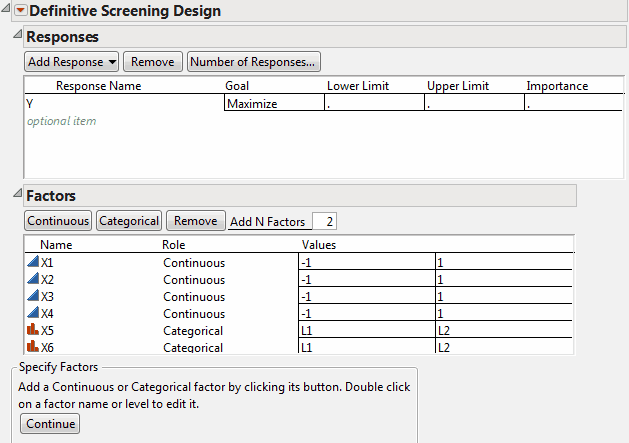Collapse the Factors section disclosure triangle
629x443 pixels.
click(15, 196)
